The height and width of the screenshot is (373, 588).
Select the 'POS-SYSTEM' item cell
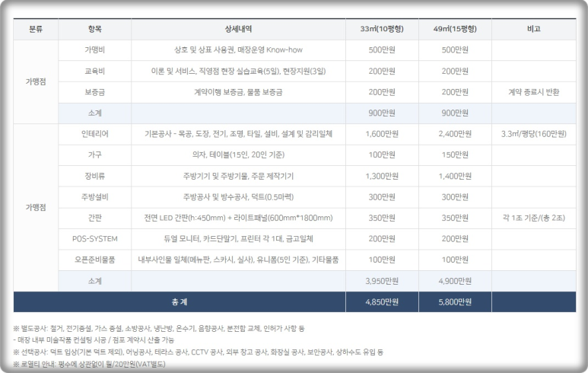coord(95,239)
